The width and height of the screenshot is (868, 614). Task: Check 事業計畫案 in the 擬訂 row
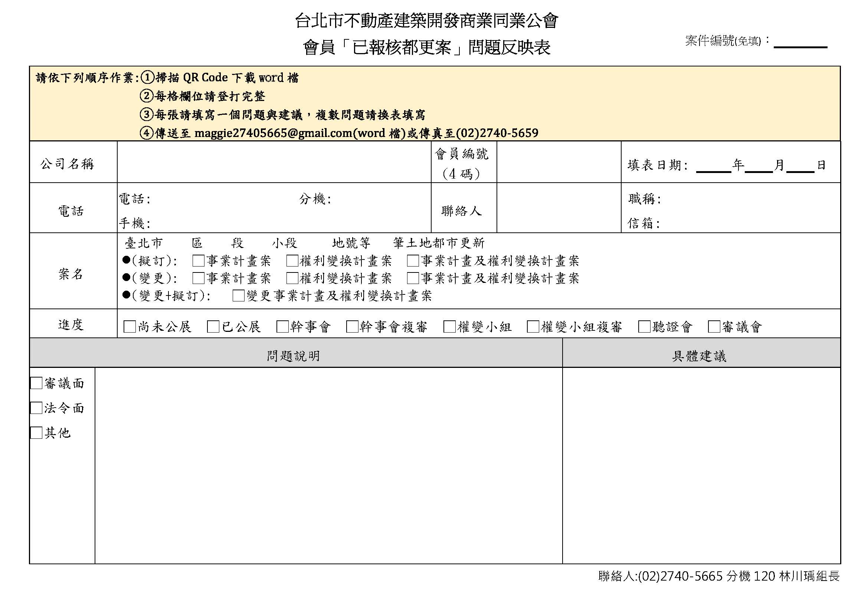[199, 261]
